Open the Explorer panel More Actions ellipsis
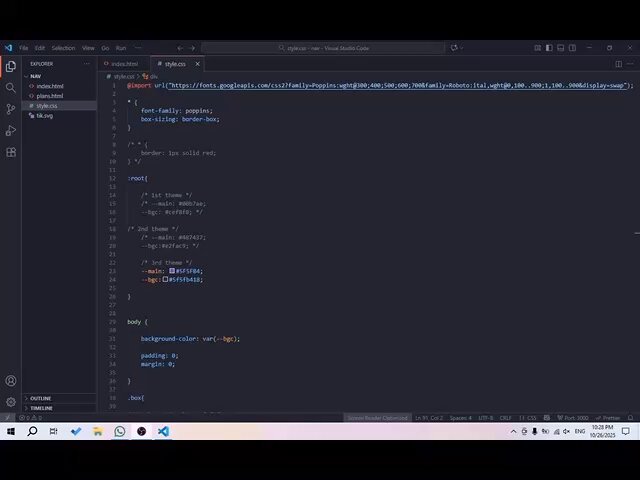 coord(87,64)
